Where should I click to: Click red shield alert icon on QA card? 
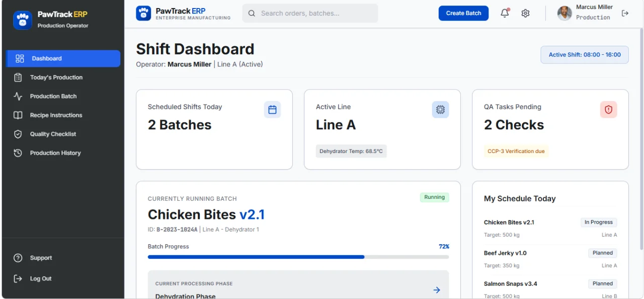pos(608,110)
